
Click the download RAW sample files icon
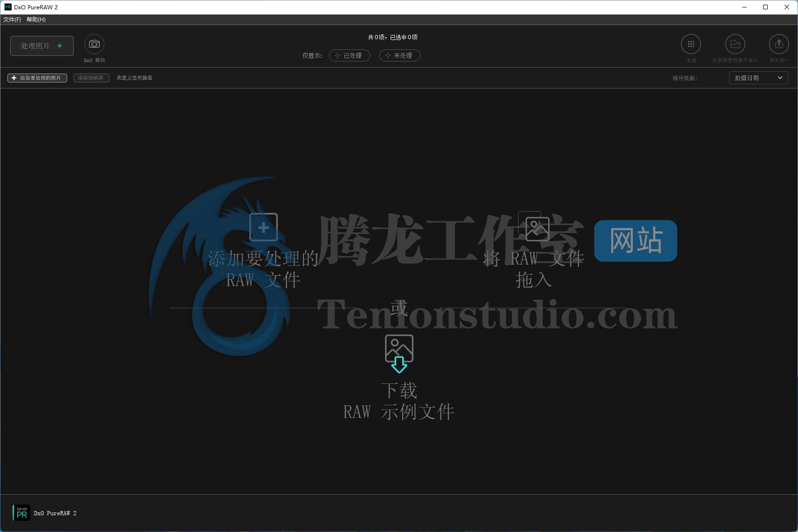pos(399,354)
